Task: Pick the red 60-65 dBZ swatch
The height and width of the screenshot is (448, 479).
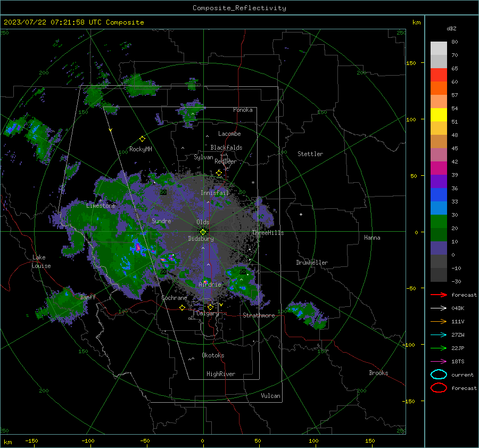Action: tap(439, 75)
